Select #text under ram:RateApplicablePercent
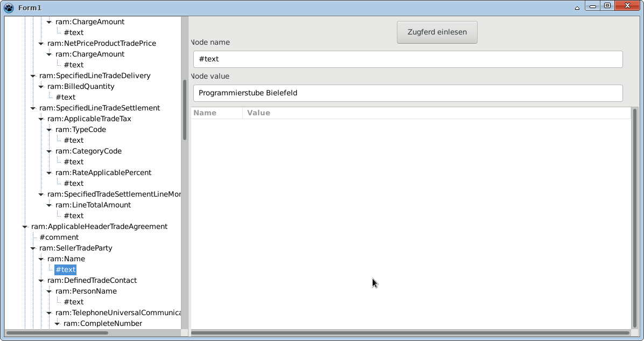 [74, 183]
